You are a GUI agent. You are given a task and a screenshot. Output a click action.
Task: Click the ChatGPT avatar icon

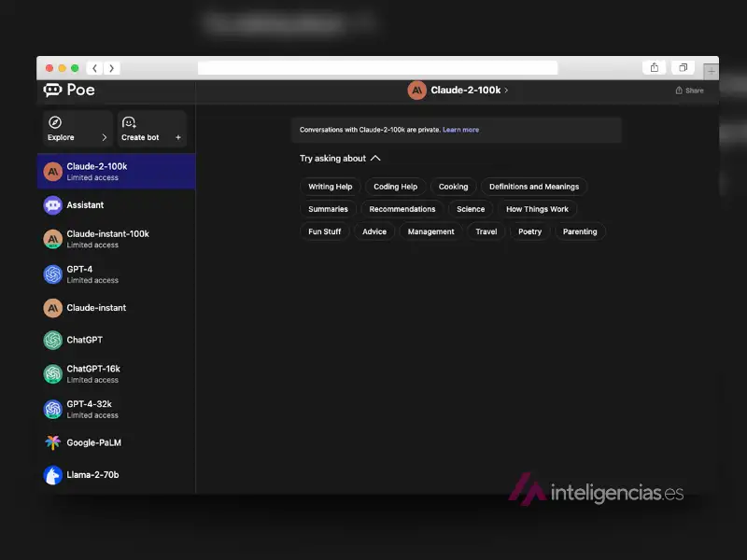click(53, 340)
